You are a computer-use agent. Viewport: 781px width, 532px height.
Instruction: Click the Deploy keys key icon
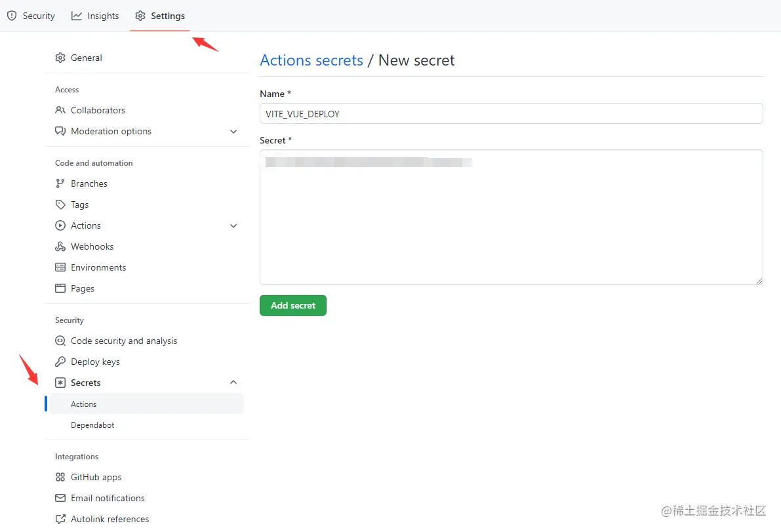click(x=60, y=362)
